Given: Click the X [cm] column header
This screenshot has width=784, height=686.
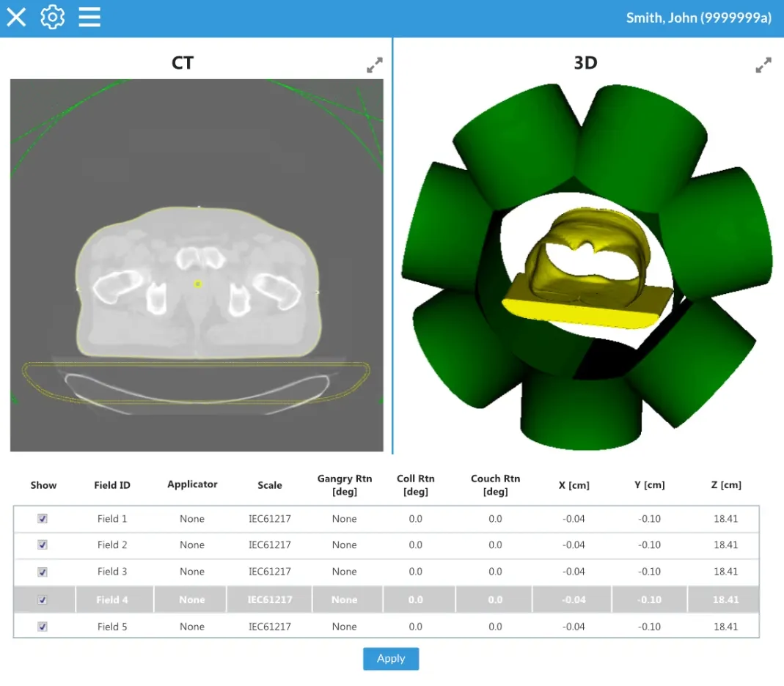Looking at the screenshot, I should 574,485.
